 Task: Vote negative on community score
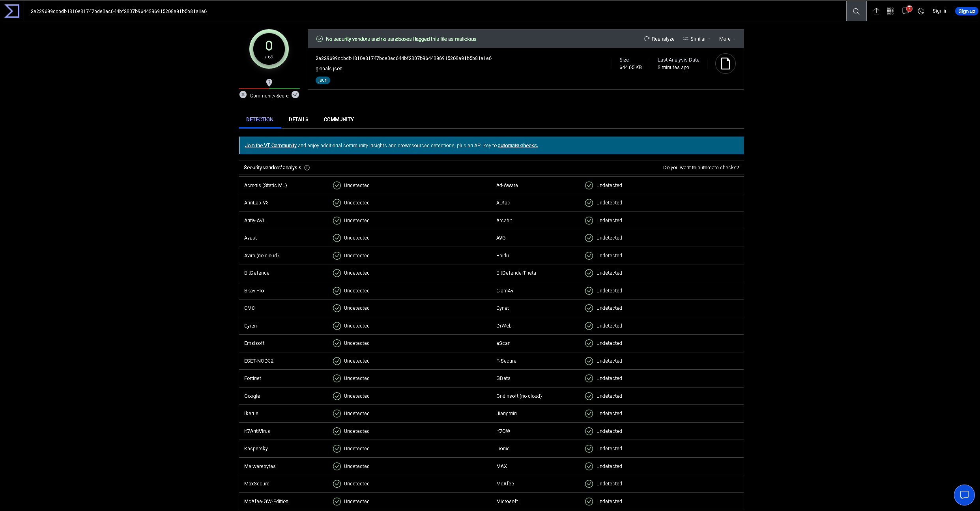pos(243,95)
